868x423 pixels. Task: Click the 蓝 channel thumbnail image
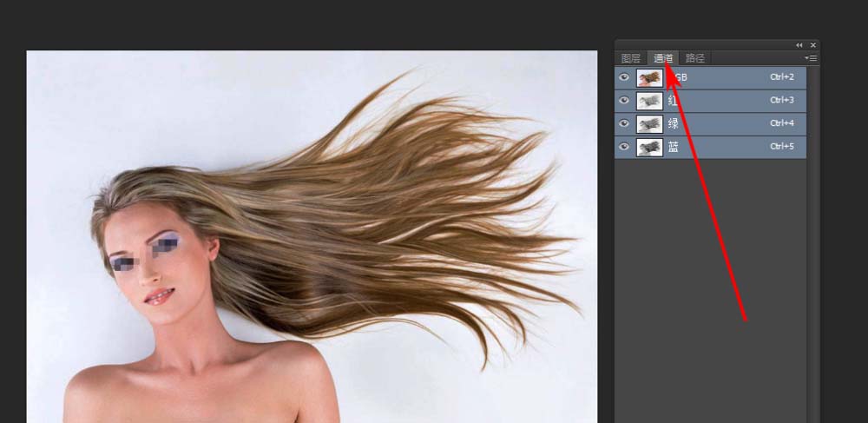pos(648,148)
